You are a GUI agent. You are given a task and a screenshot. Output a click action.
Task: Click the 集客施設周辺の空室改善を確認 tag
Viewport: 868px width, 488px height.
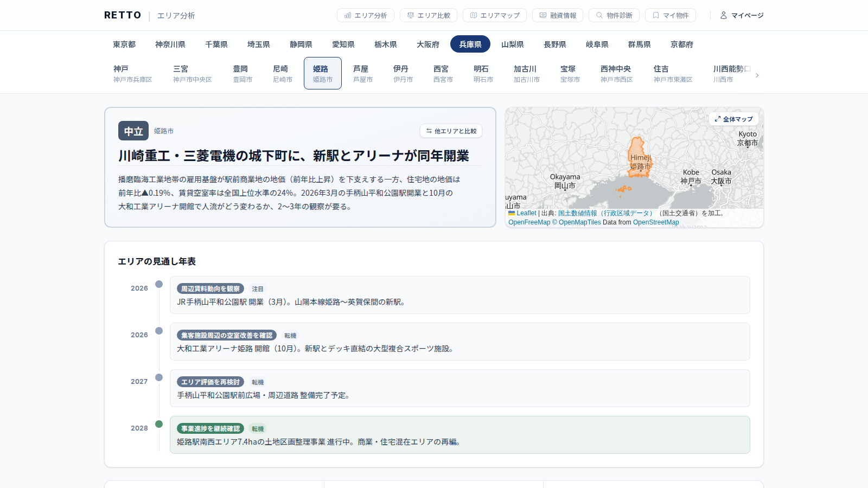(x=227, y=336)
